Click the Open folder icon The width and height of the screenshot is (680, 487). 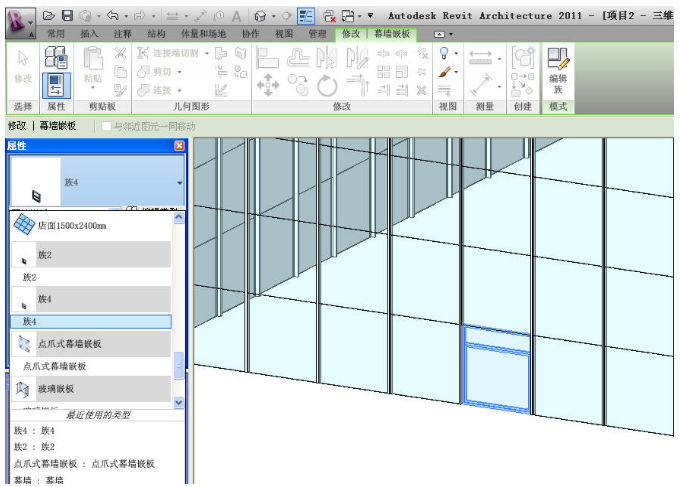coord(48,16)
